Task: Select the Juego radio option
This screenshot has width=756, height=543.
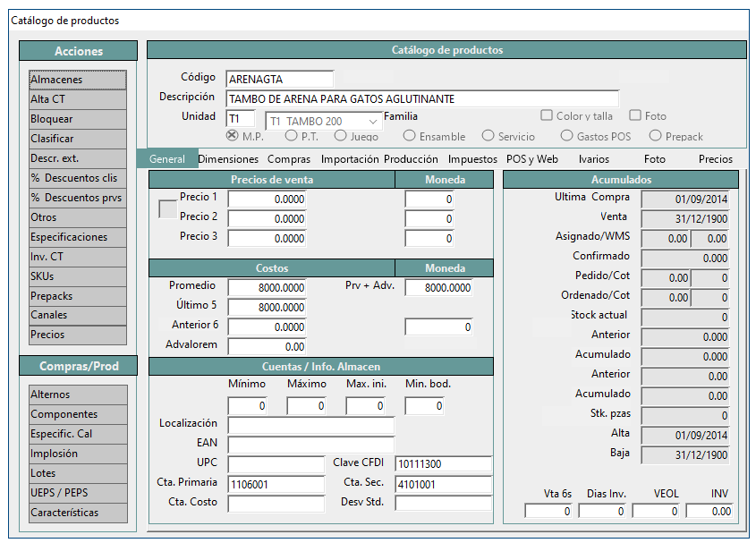Action: tap(340, 135)
